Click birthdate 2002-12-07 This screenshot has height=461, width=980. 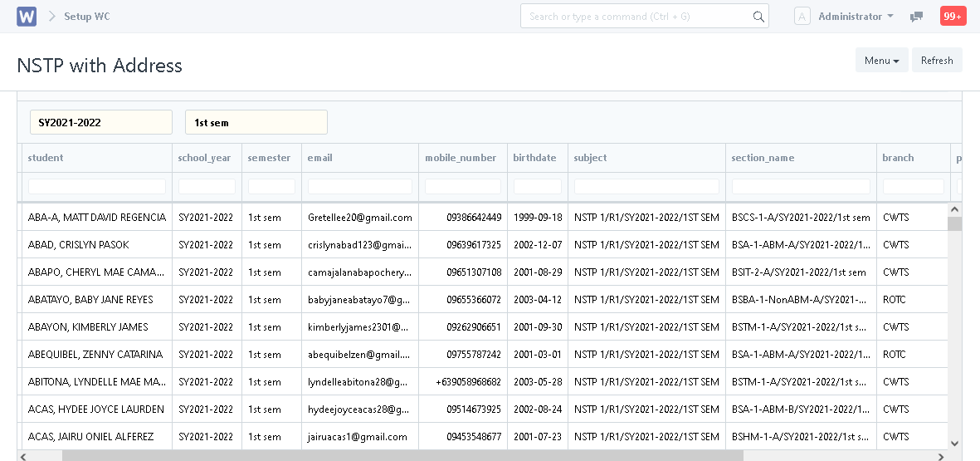click(x=538, y=244)
